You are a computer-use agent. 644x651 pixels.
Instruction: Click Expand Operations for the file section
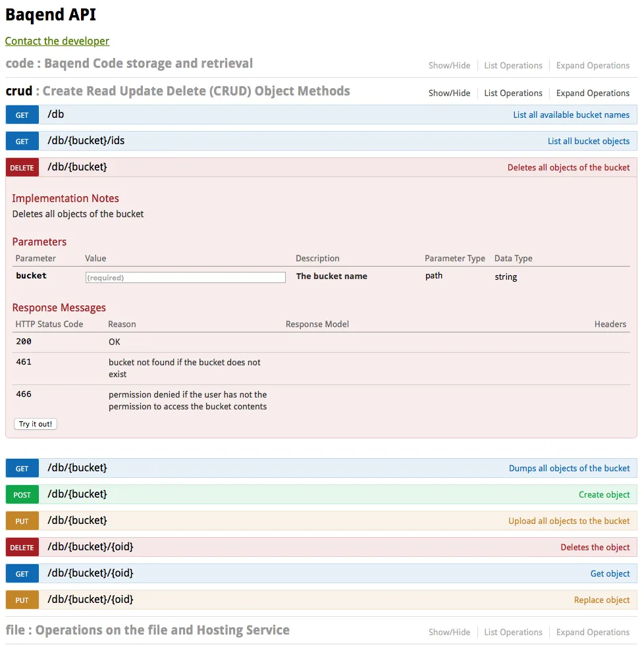[x=593, y=633]
